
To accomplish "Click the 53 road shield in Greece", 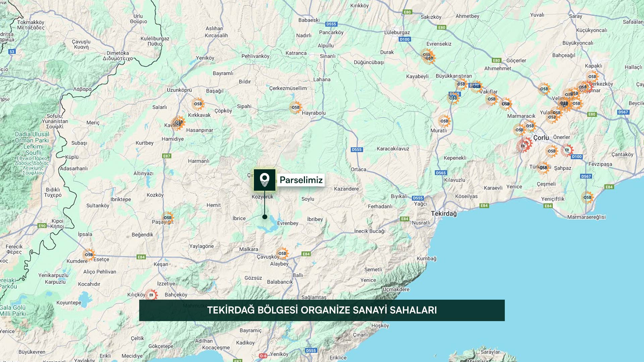I will [12, 52].
